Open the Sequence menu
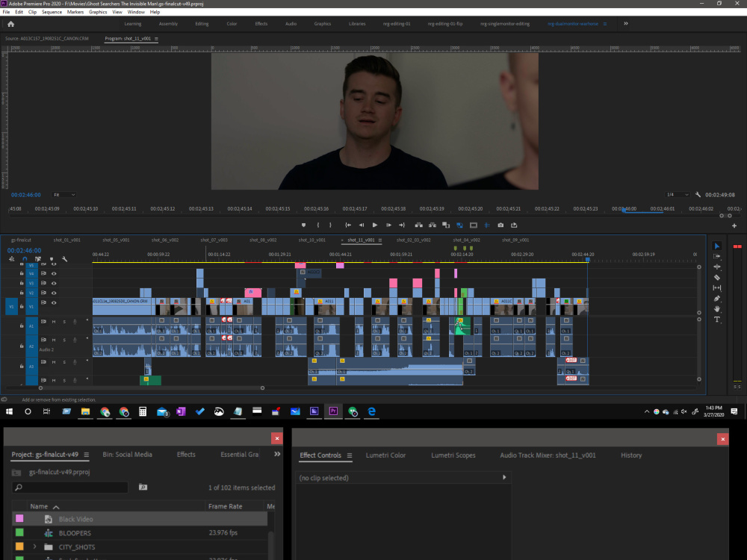 [52, 12]
